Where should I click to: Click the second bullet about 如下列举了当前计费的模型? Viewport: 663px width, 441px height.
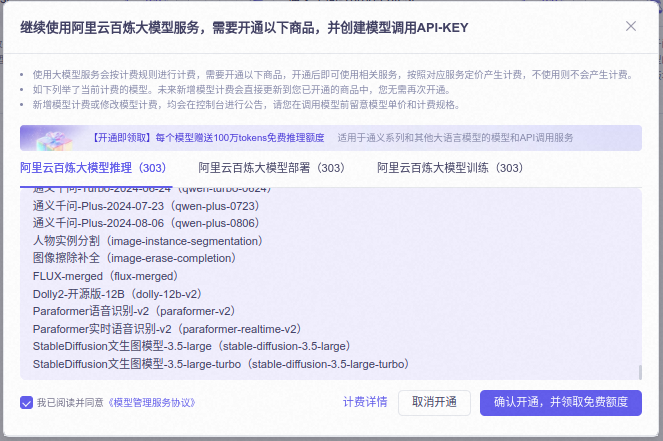pos(243,90)
